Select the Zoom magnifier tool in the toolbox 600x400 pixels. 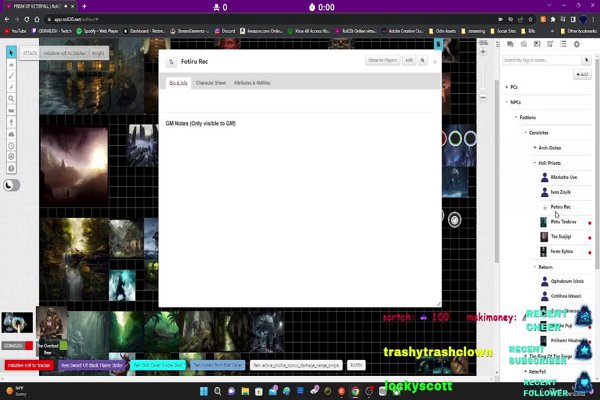(x=11, y=99)
